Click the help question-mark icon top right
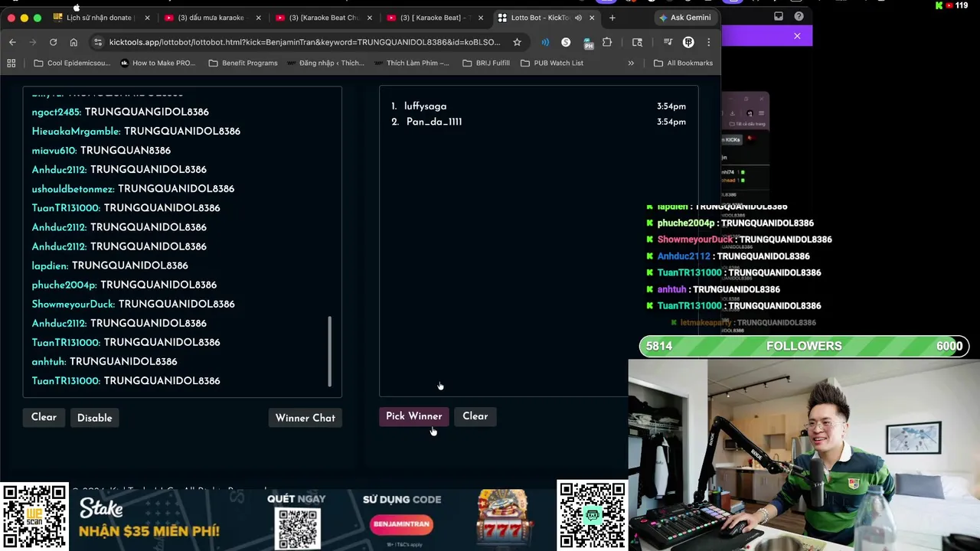Image resolution: width=980 pixels, height=551 pixels. (799, 16)
